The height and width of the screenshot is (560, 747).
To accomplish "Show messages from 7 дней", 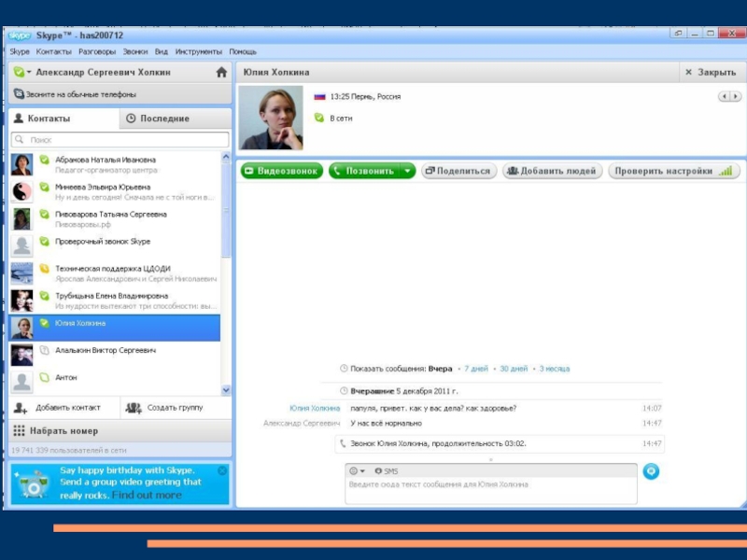I will pos(476,369).
